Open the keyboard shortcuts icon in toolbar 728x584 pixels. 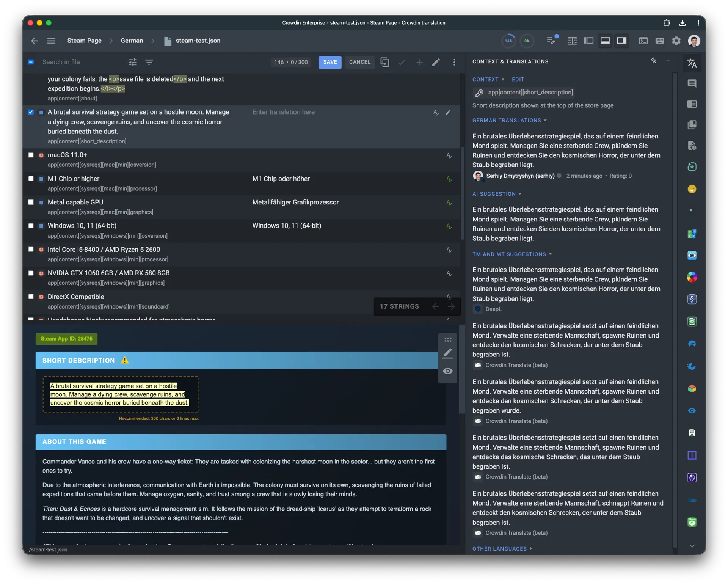[660, 41]
